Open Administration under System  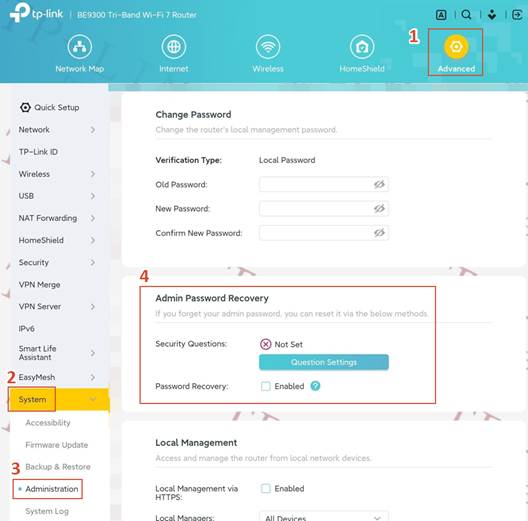[52, 489]
